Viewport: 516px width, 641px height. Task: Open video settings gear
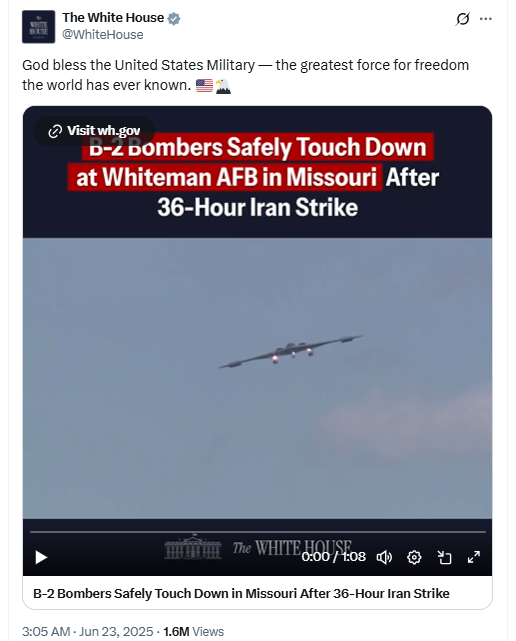click(414, 557)
